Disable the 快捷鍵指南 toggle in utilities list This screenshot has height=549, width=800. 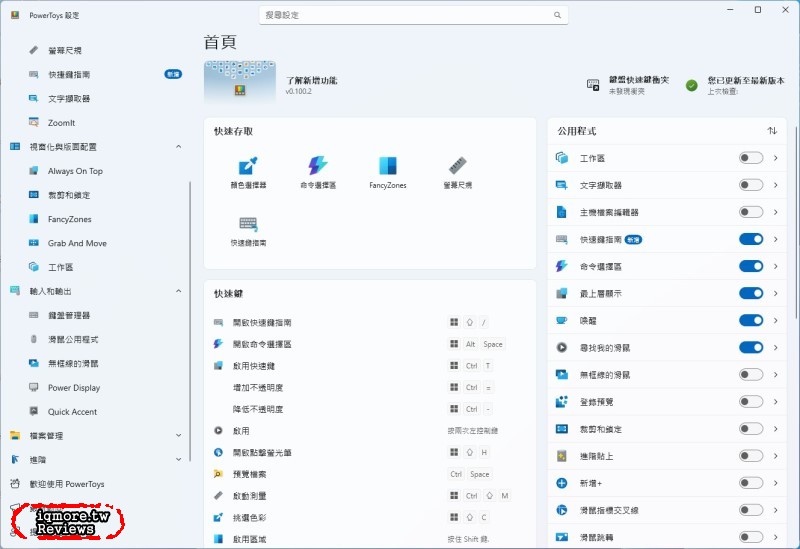click(x=751, y=239)
